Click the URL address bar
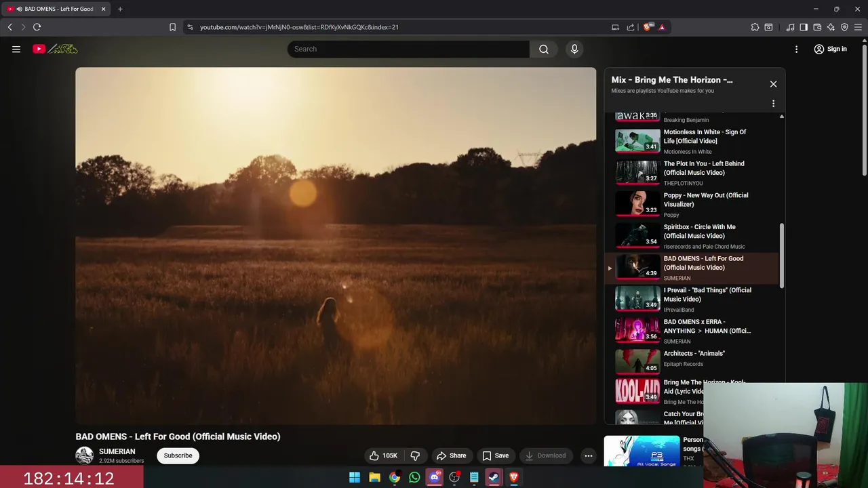This screenshot has height=488, width=868. pyautogui.click(x=400, y=27)
